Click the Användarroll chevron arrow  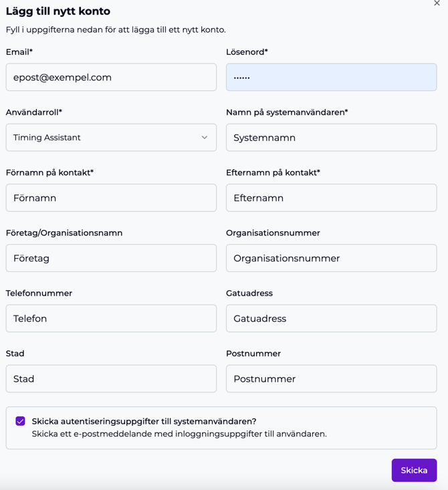(x=205, y=138)
